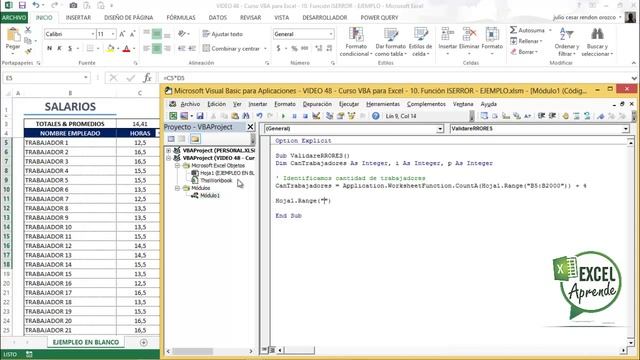Click the insert function fx icon

point(147,78)
